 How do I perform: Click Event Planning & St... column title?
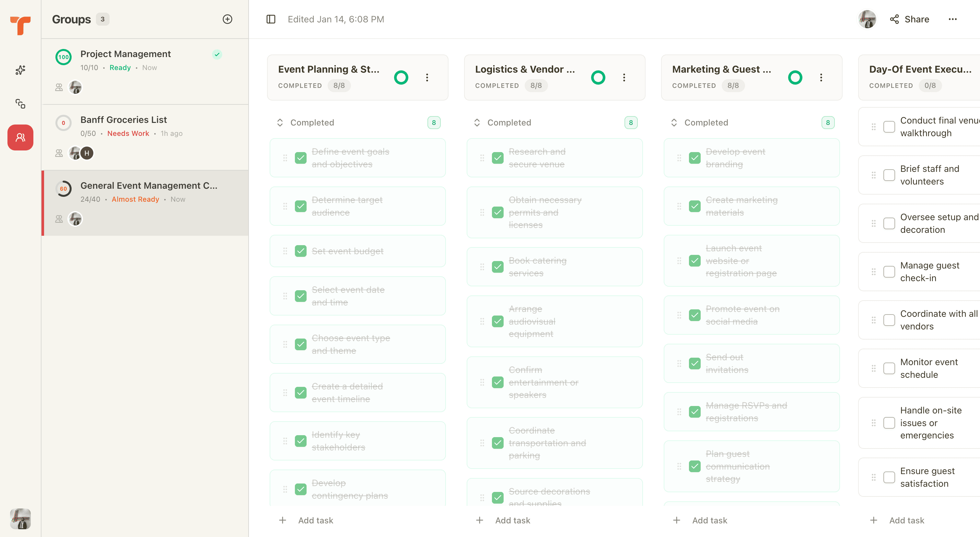[329, 69]
